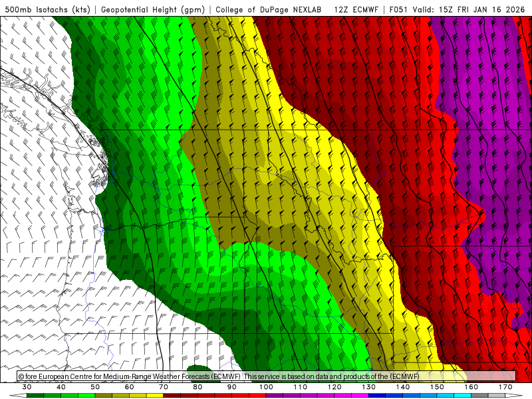Click the '40' value on the color scale

click(x=61, y=387)
